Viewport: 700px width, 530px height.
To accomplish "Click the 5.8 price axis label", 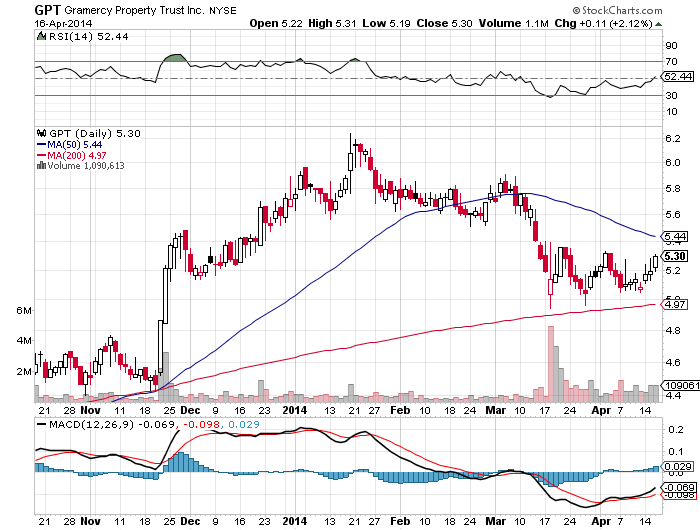I will 673,188.
